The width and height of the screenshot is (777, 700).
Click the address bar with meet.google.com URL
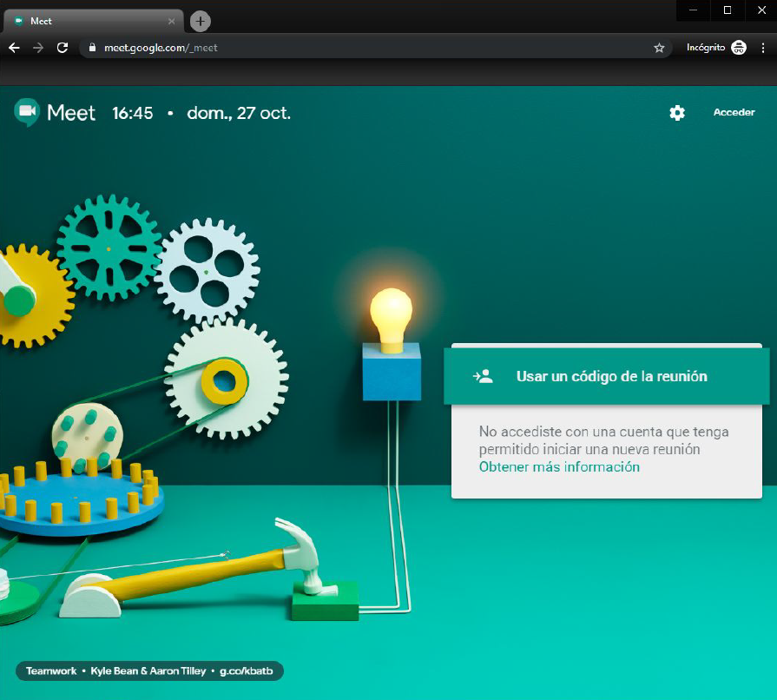[x=375, y=48]
